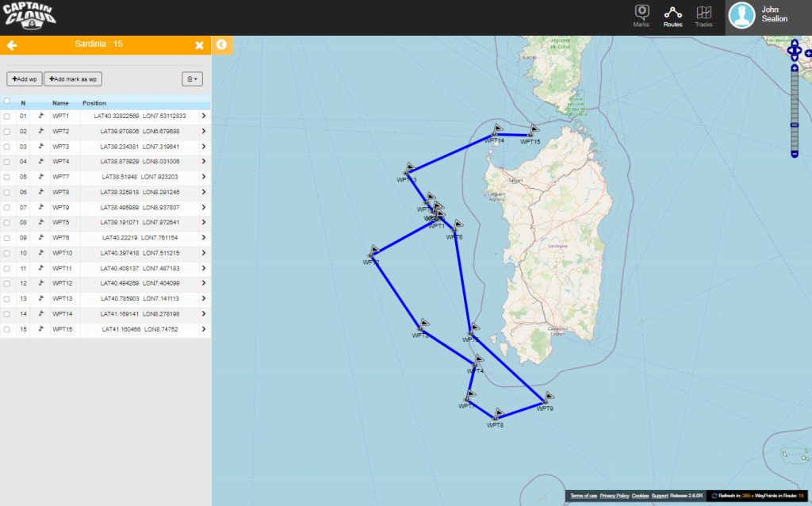812x506 pixels.
Task: Click the map zoom level slider
Action: (795, 111)
